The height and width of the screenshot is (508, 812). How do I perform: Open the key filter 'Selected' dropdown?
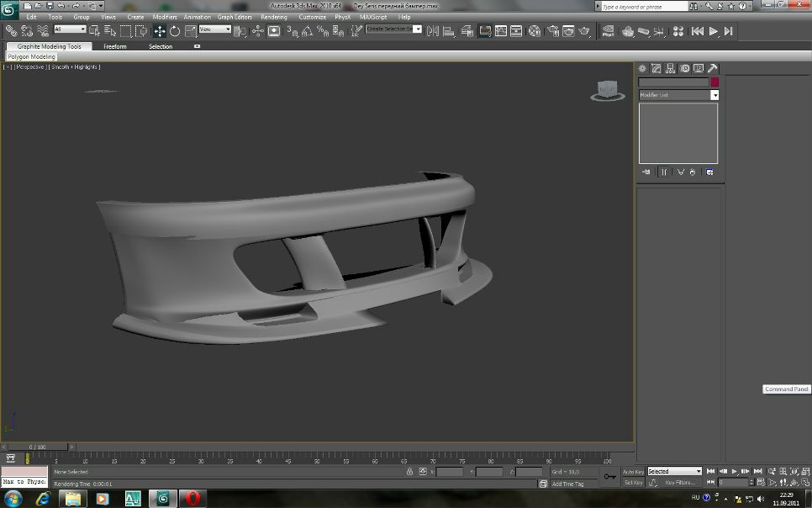pyautogui.click(x=674, y=472)
